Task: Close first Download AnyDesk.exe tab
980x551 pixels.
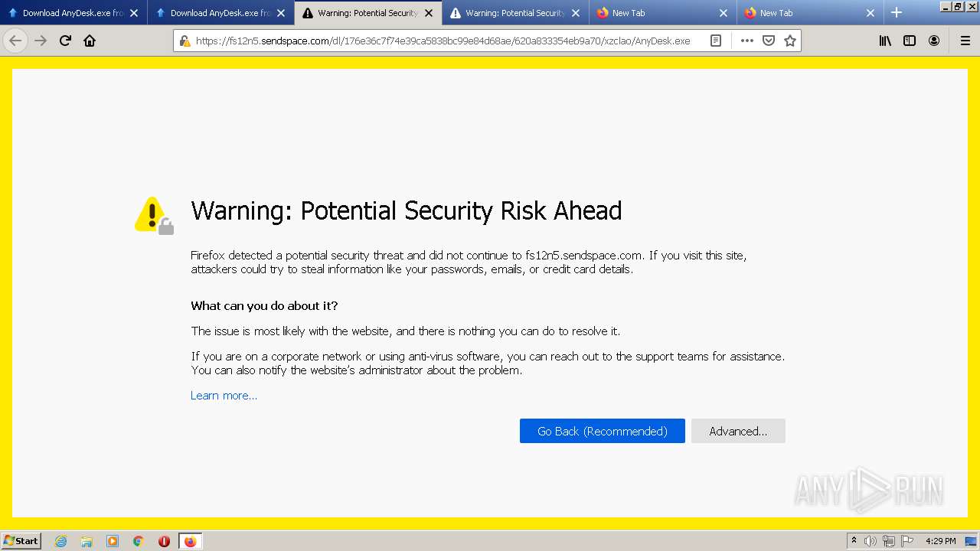Action: [x=134, y=13]
